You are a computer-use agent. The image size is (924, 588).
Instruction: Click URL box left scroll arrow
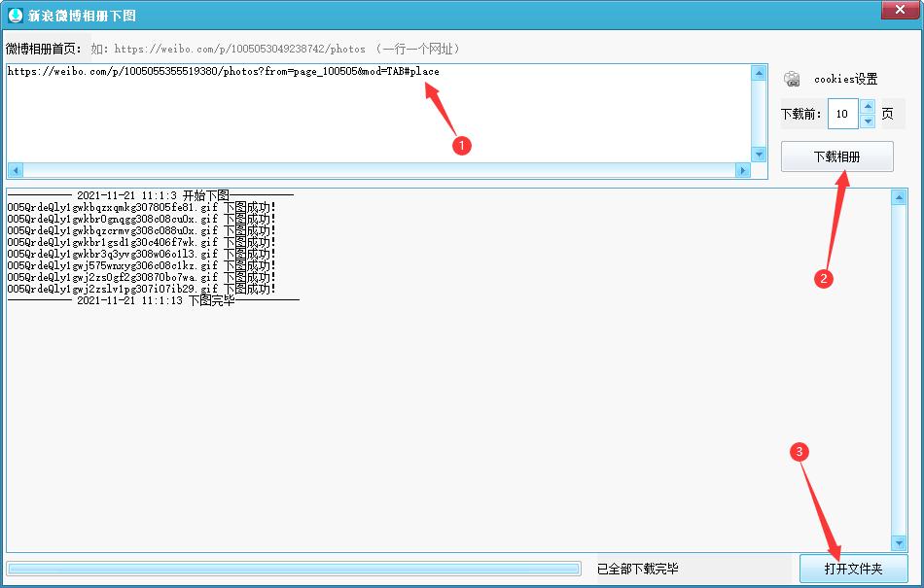16,170
